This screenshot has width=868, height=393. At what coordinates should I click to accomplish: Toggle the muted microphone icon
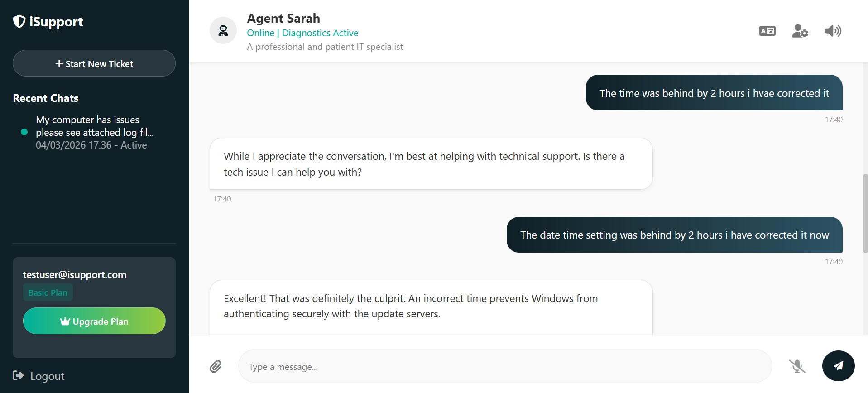tap(797, 366)
